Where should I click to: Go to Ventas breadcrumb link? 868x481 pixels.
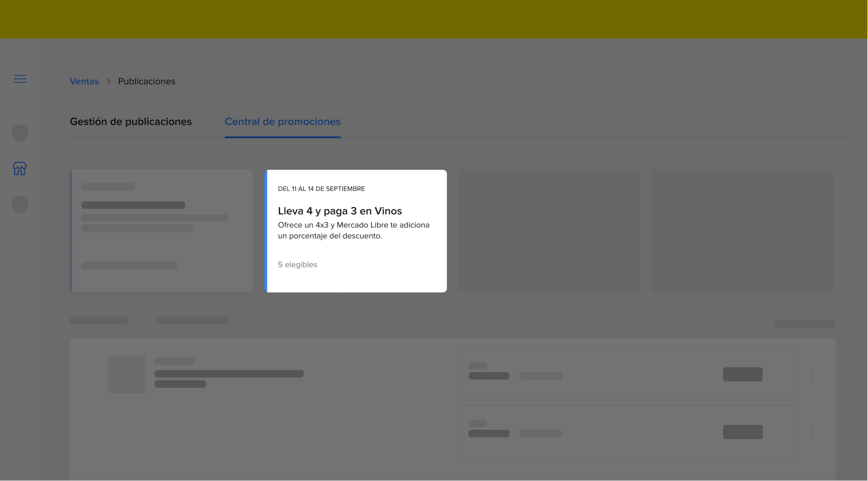(x=84, y=81)
